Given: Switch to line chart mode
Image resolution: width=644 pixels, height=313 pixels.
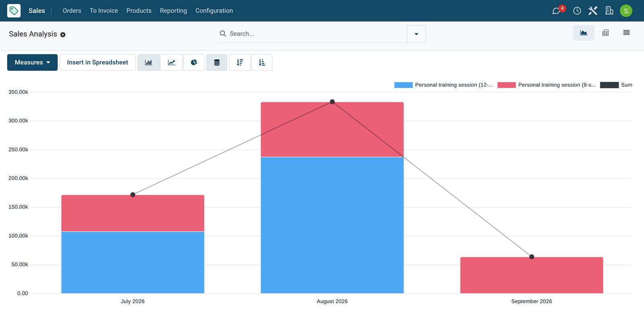Looking at the screenshot, I should 171,62.
